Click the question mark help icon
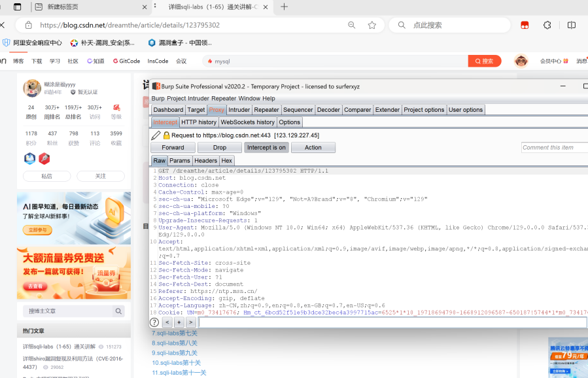588x378 pixels. click(x=154, y=322)
